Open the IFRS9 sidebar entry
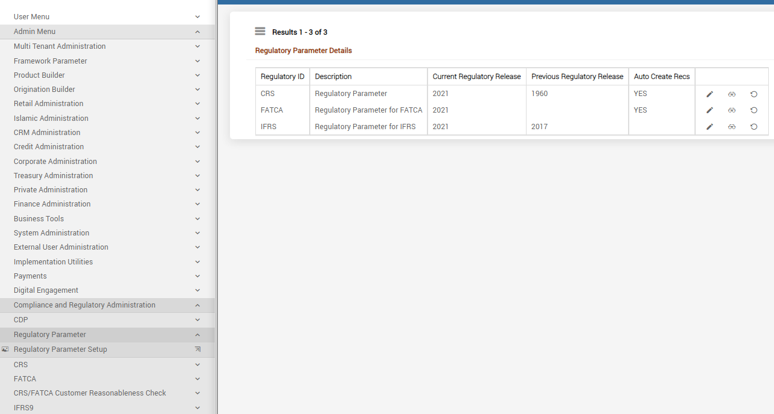774x414 pixels. [107, 408]
